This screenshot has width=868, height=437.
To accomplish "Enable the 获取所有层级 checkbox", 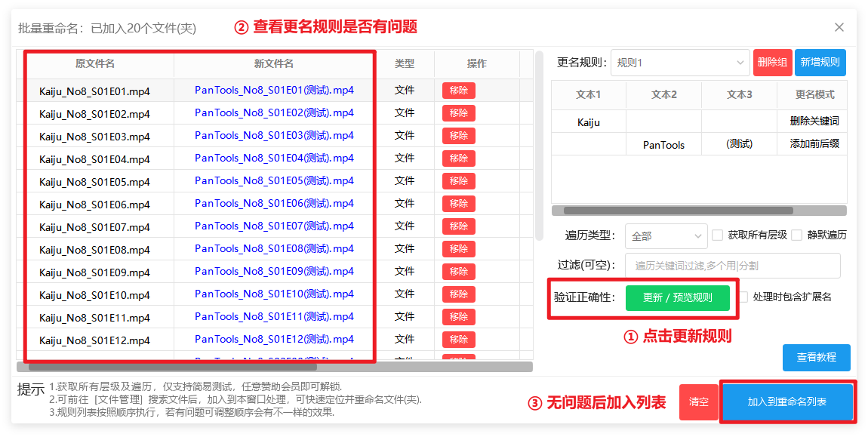I will [x=718, y=235].
